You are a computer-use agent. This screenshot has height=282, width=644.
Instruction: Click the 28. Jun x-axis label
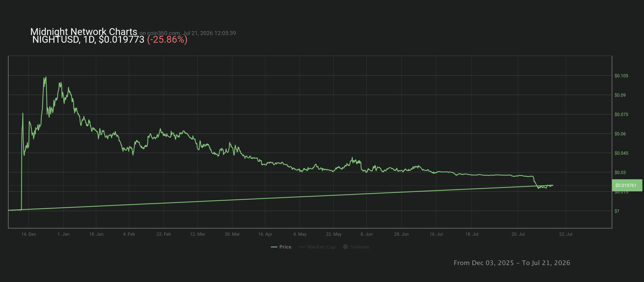(x=401, y=234)
